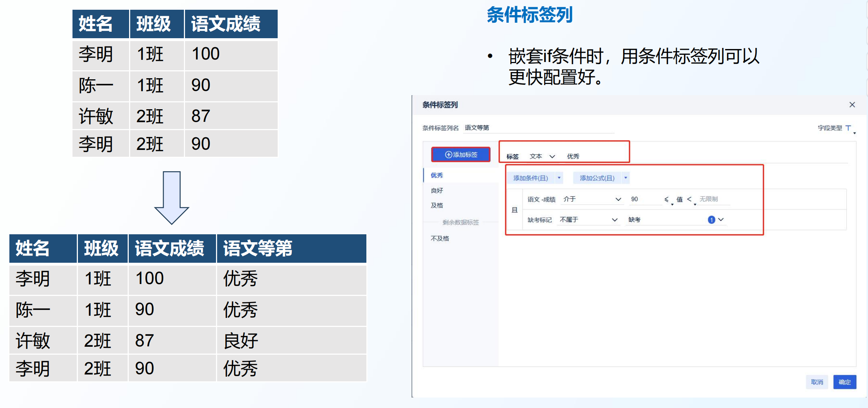Select the 良好 label in sidebar
The width and height of the screenshot is (868, 408).
tap(437, 190)
